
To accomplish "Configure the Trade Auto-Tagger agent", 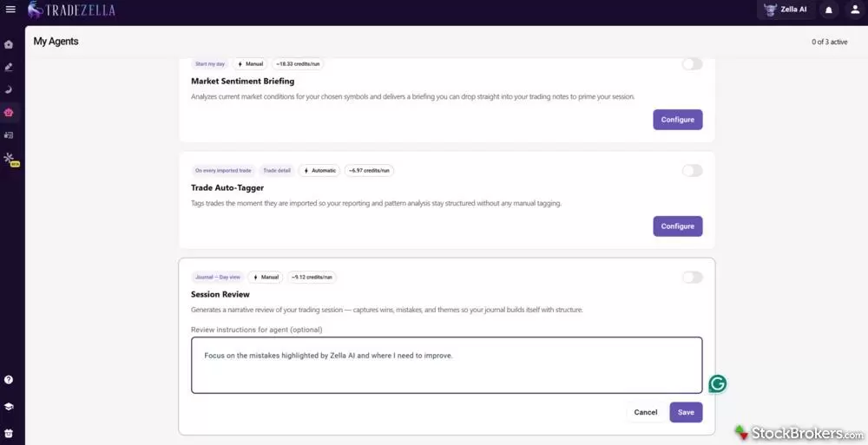I will [678, 226].
